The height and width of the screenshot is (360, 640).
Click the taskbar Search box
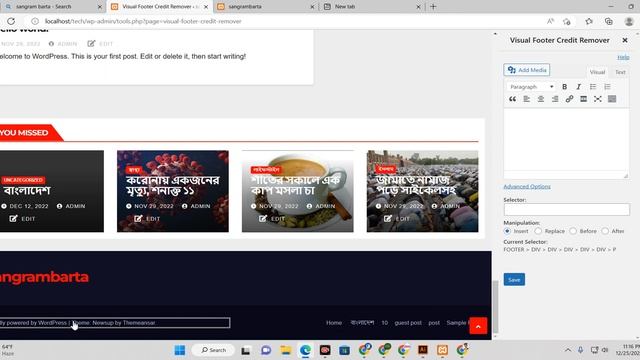pos(213,350)
